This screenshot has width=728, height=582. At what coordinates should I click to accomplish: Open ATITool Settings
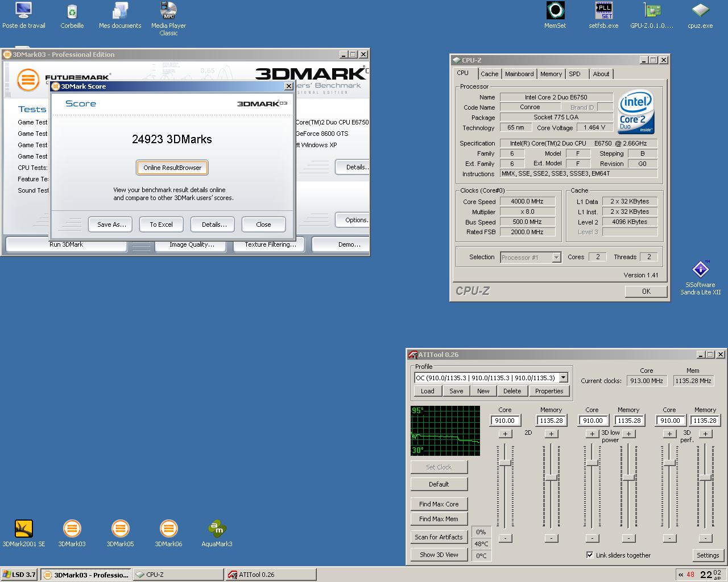708,555
